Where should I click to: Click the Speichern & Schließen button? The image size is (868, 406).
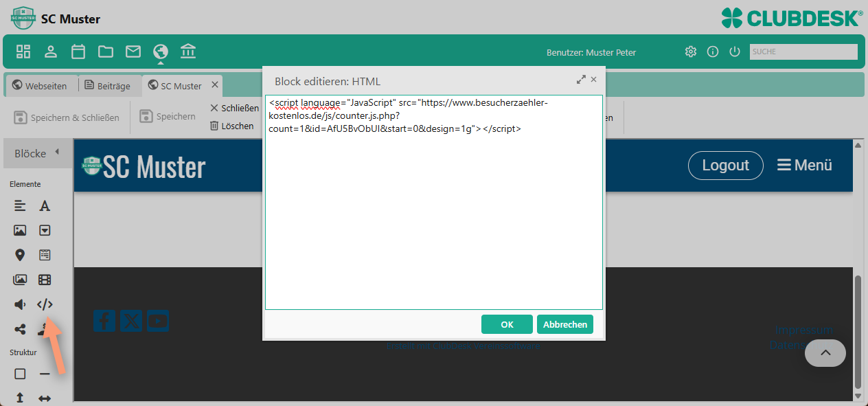67,117
